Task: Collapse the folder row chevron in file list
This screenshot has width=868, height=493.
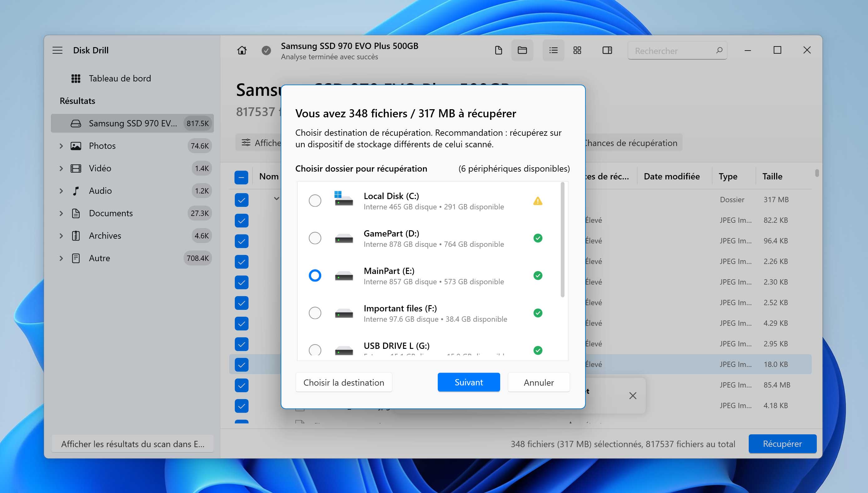Action: [276, 198]
